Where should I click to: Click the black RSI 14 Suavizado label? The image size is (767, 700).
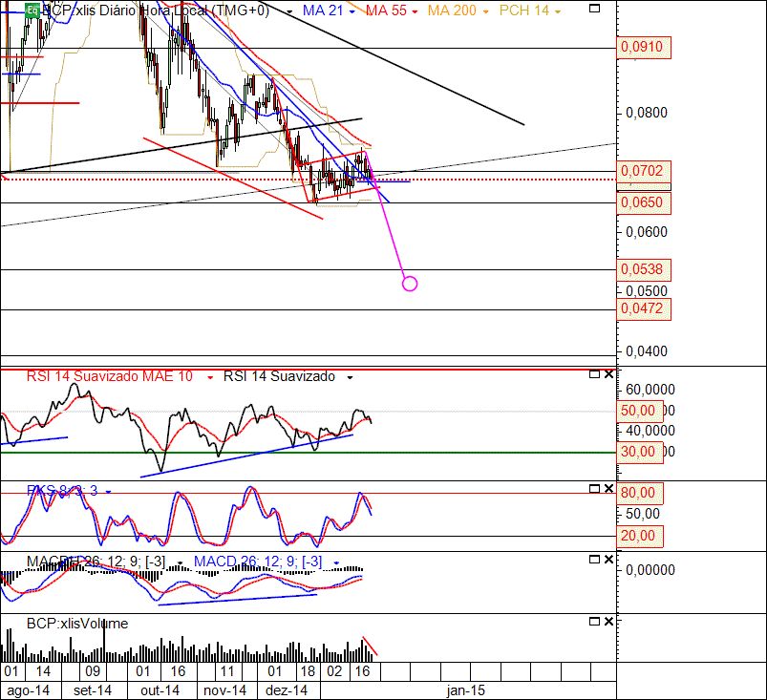click(x=279, y=376)
